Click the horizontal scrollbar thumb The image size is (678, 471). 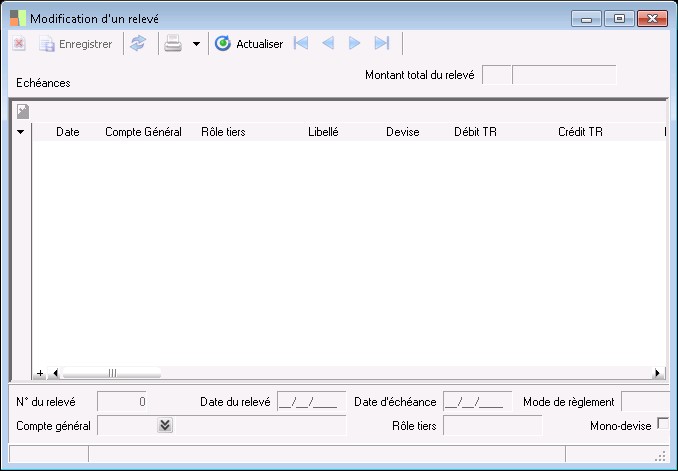(x=111, y=373)
